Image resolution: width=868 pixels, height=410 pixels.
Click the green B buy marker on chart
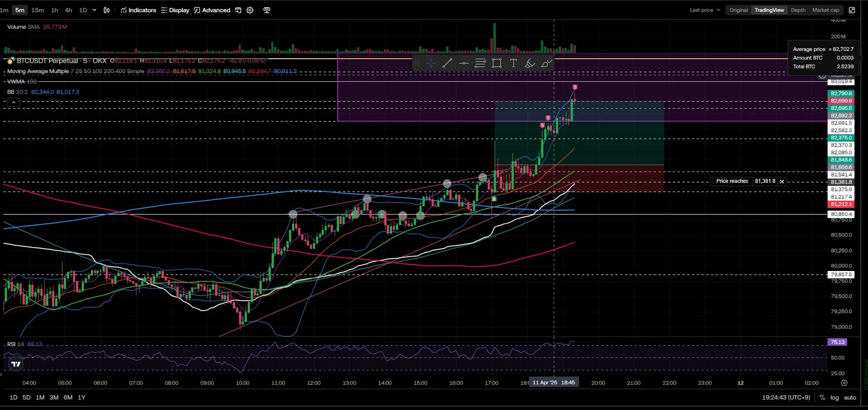point(494,199)
